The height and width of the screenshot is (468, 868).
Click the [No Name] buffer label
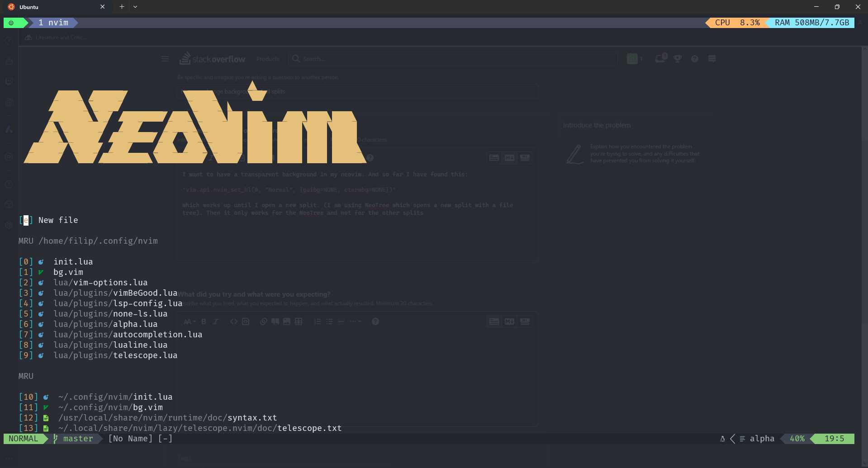click(130, 439)
